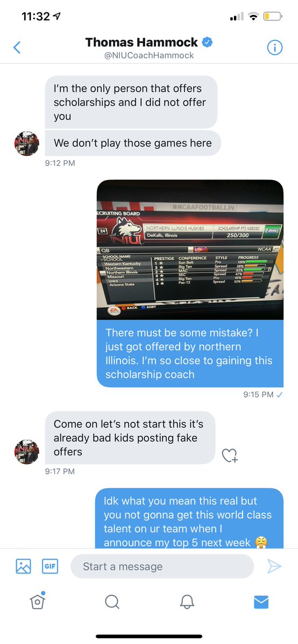Tap the verified badge beside Thomas Hammock

(x=207, y=42)
